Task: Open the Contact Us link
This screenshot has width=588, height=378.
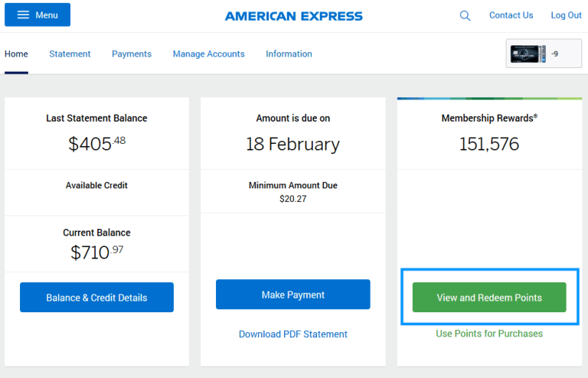Action: (x=511, y=15)
